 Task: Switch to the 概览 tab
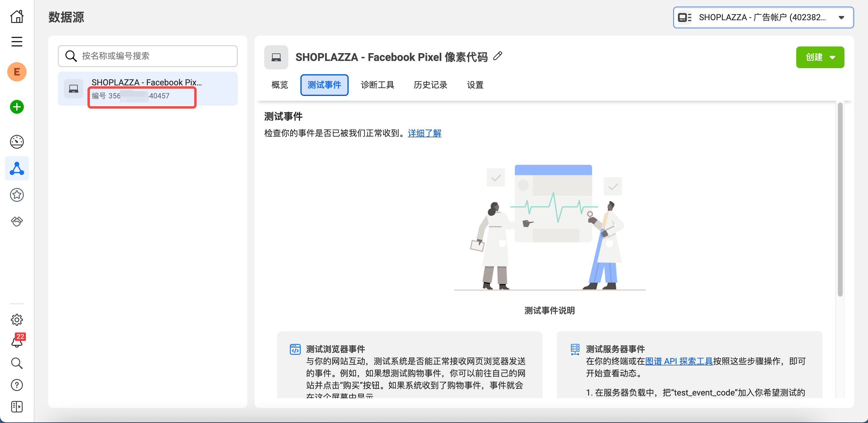coord(280,85)
